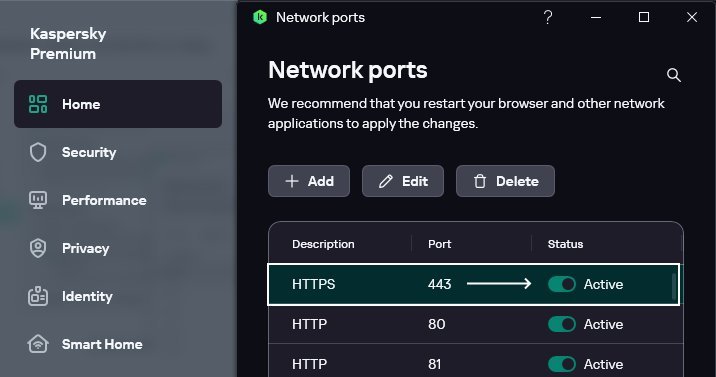
Task: Select the HTTP description for port 80
Action: point(310,324)
